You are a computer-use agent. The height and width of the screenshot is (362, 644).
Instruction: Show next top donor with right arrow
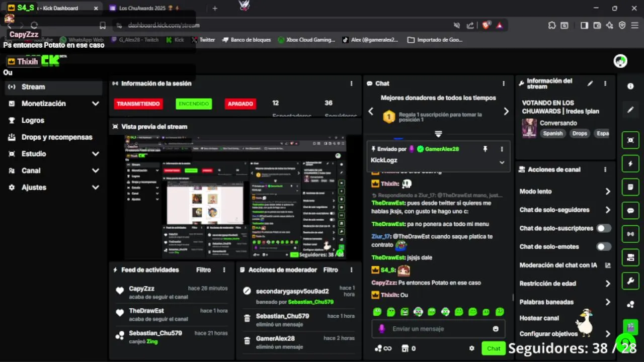[x=506, y=112]
